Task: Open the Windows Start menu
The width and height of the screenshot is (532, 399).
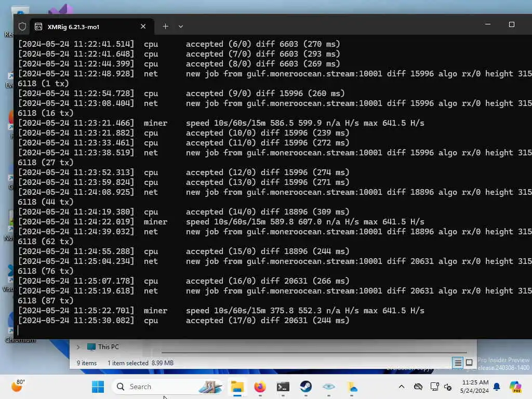Action: 98,387
